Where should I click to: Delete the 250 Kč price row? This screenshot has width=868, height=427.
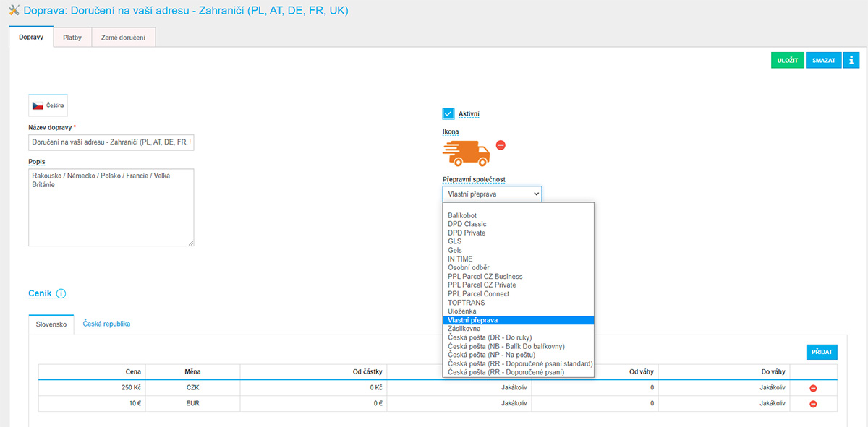813,389
